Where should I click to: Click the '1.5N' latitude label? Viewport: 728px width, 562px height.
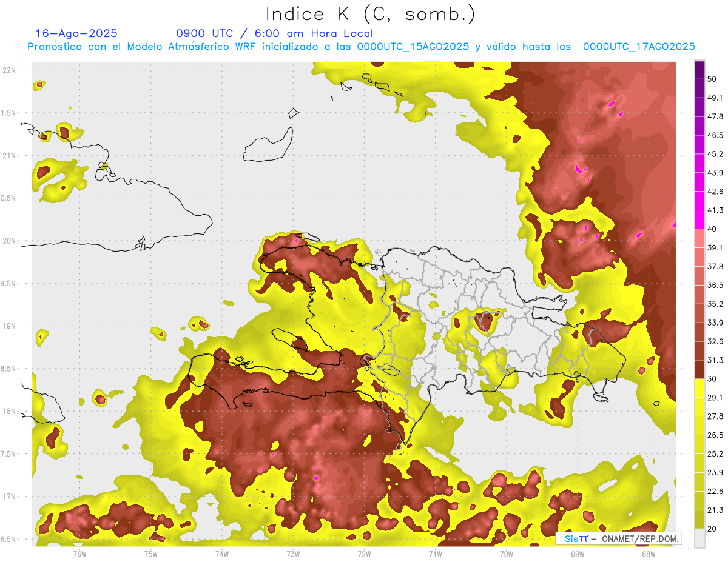point(9,113)
